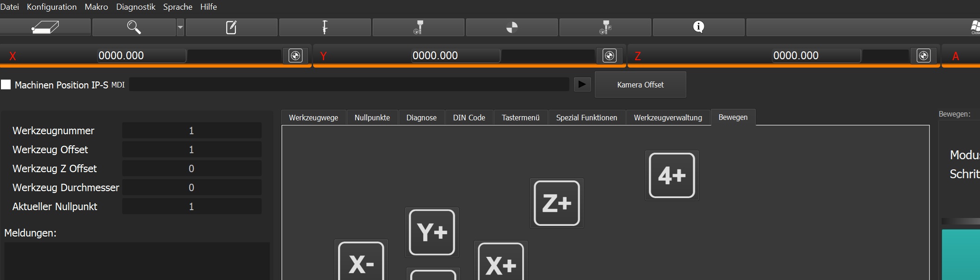This screenshot has width=980, height=280.
Task: Switch to the Spezial Funktionen tab
Action: (586, 118)
